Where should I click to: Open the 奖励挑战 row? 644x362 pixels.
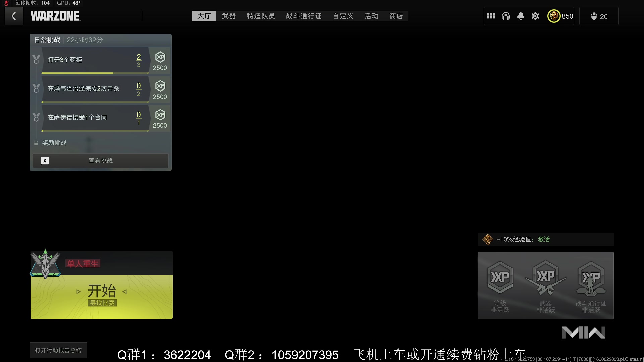[x=101, y=143]
